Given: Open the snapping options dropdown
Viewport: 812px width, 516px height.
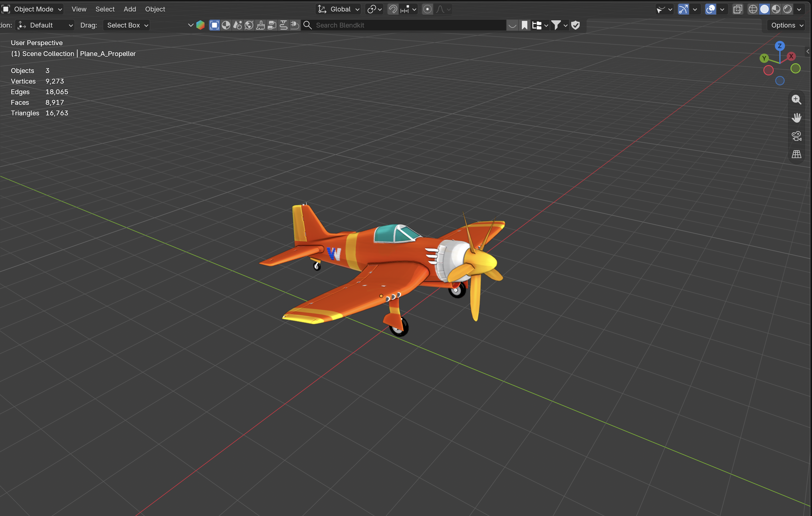Looking at the screenshot, I should [x=409, y=9].
